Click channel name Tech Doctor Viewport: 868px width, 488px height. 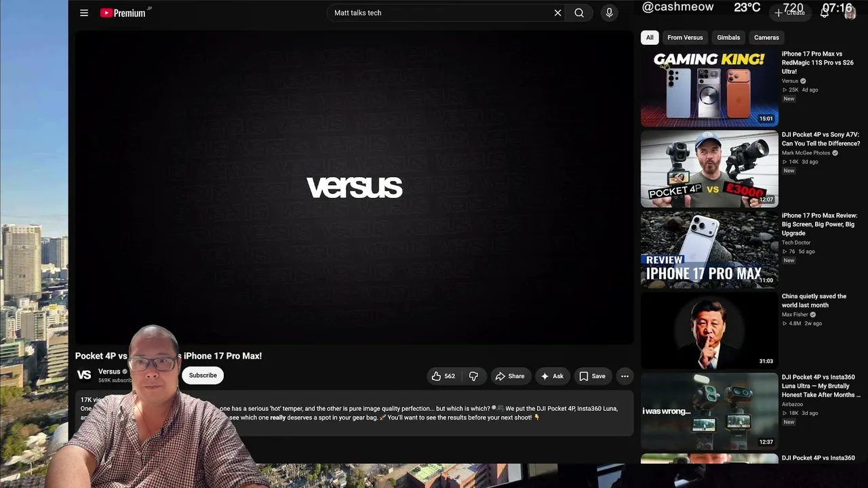(x=796, y=243)
